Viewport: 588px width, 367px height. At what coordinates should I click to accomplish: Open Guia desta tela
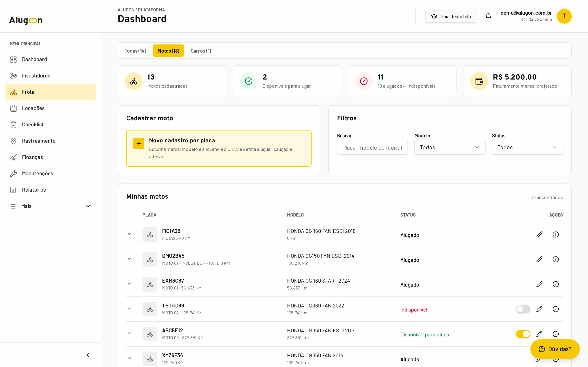[x=451, y=16]
